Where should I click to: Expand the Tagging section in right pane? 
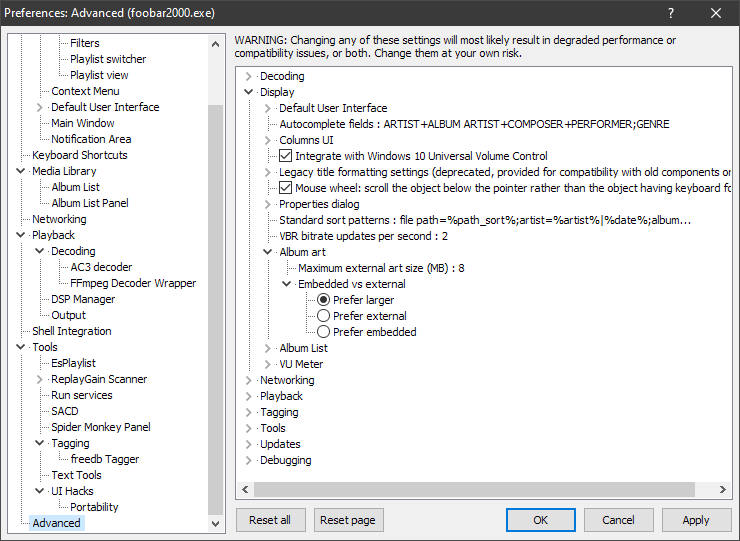(x=249, y=412)
